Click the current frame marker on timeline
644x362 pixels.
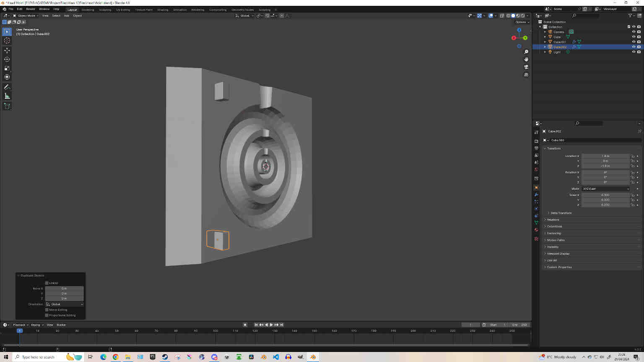19,331
